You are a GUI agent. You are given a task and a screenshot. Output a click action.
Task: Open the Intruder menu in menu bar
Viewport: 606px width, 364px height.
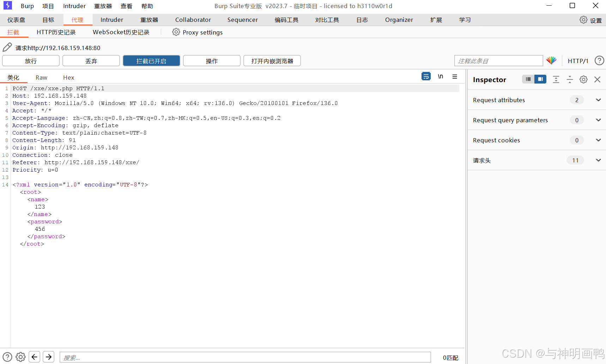point(74,6)
